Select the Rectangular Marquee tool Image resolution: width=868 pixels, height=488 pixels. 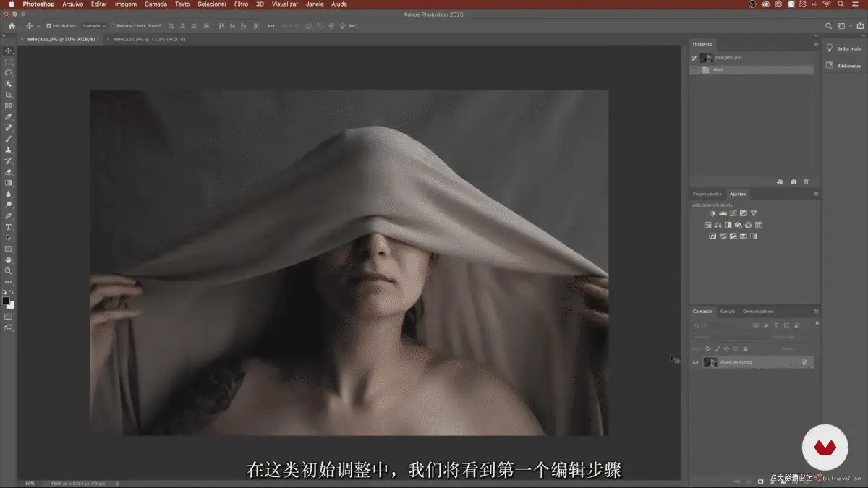[x=9, y=62]
